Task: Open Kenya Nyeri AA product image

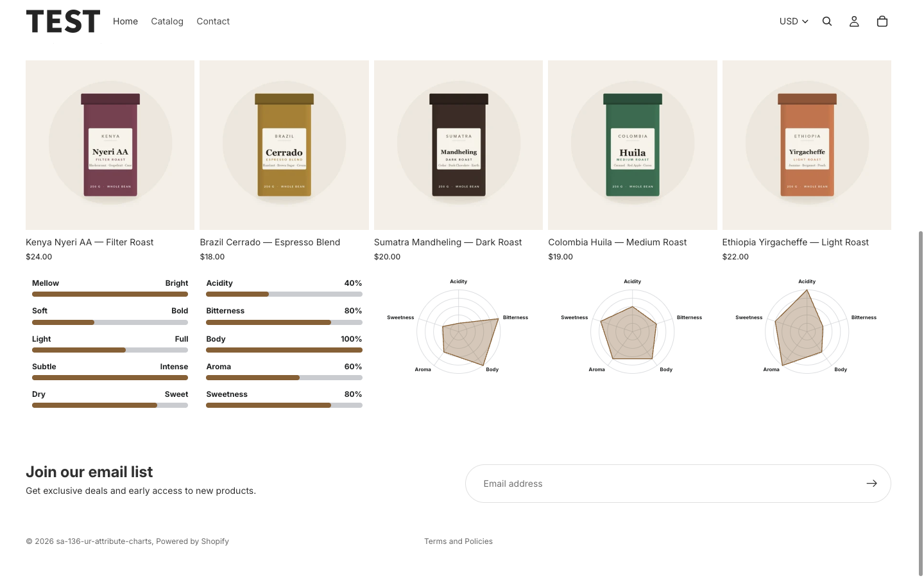Action: (x=110, y=145)
